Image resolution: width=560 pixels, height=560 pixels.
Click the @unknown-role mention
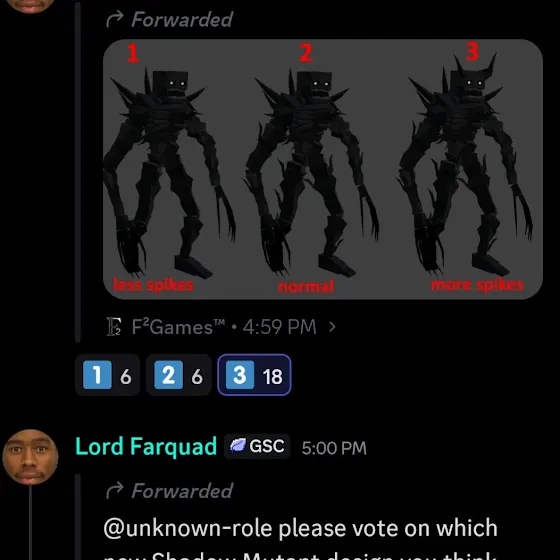pos(188,528)
